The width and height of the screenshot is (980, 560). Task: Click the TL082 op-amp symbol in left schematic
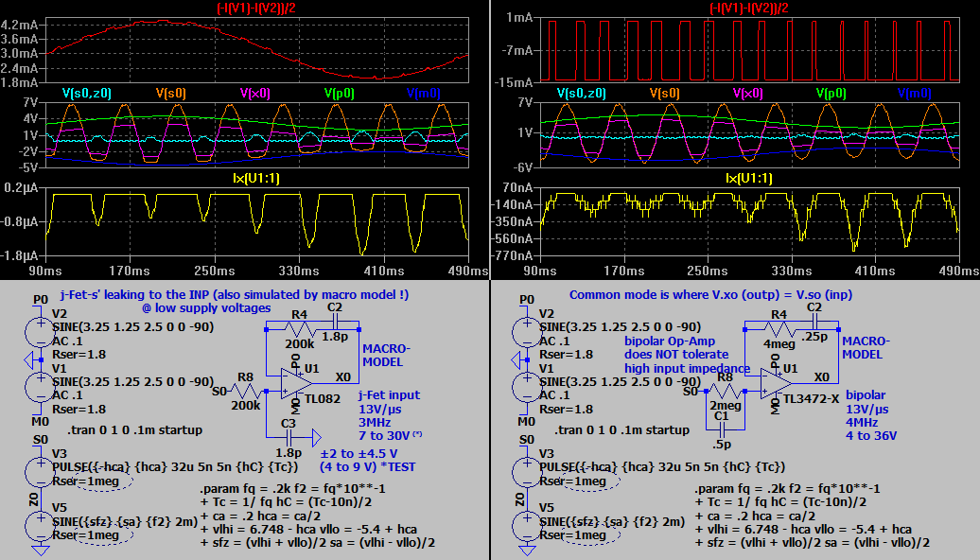click(296, 385)
